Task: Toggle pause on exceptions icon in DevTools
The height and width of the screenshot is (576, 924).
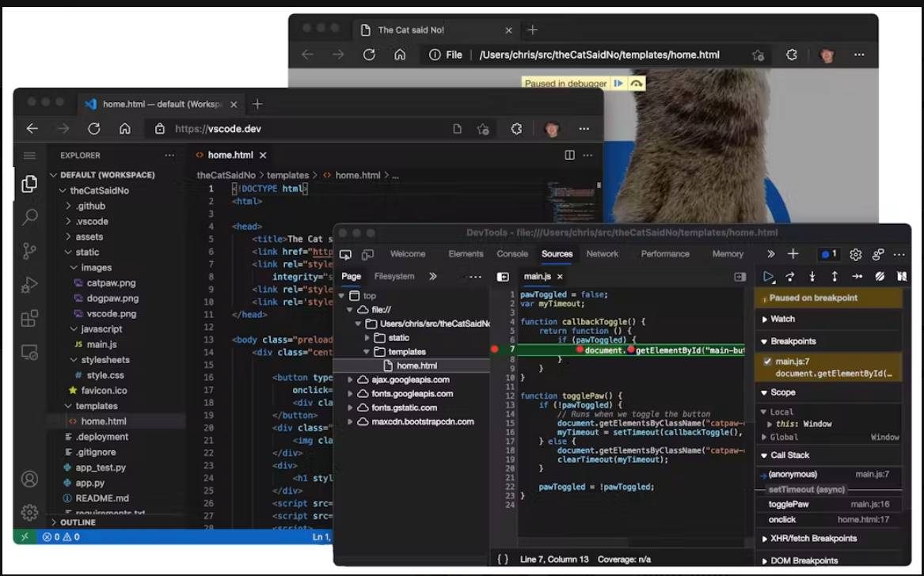Action: 902,276
